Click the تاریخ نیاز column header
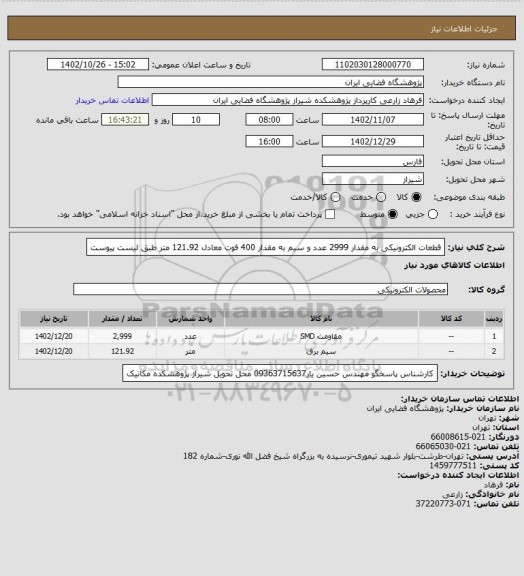Viewport: 524px width, 576px height. [x=54, y=318]
